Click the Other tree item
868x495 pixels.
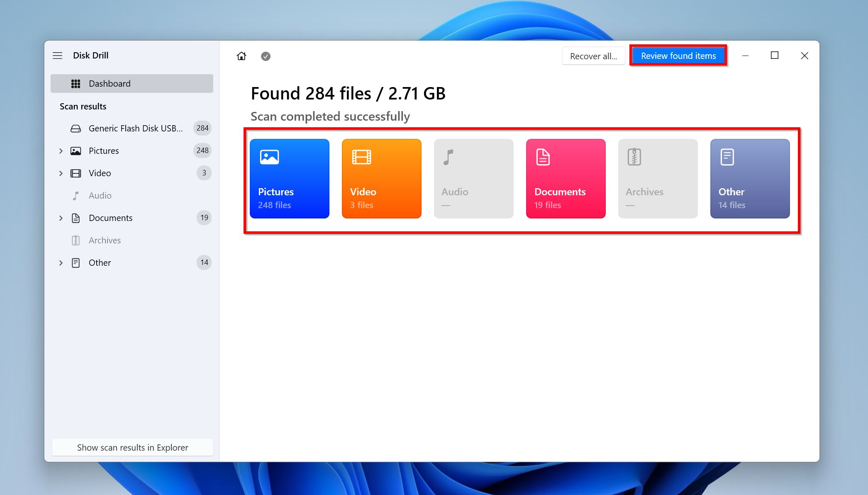click(99, 262)
